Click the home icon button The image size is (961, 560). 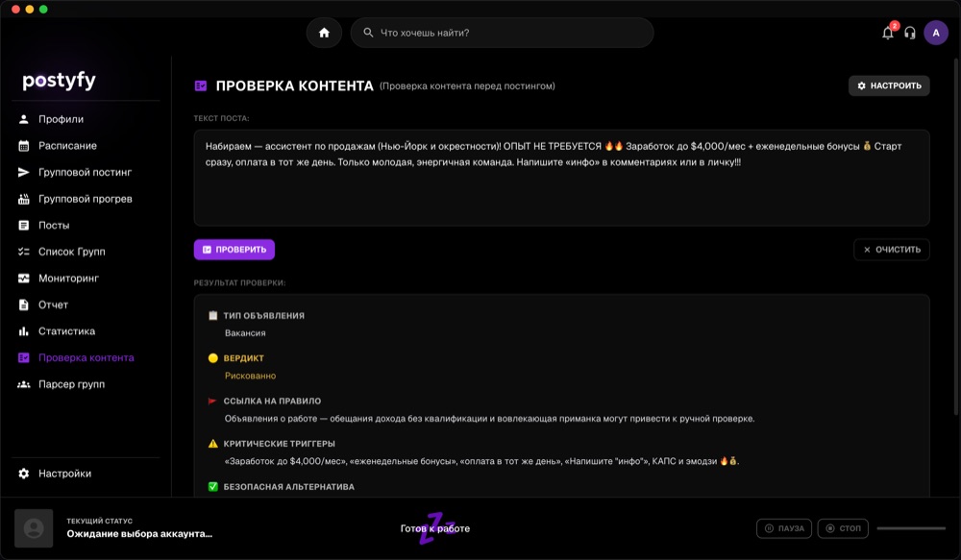[324, 33]
